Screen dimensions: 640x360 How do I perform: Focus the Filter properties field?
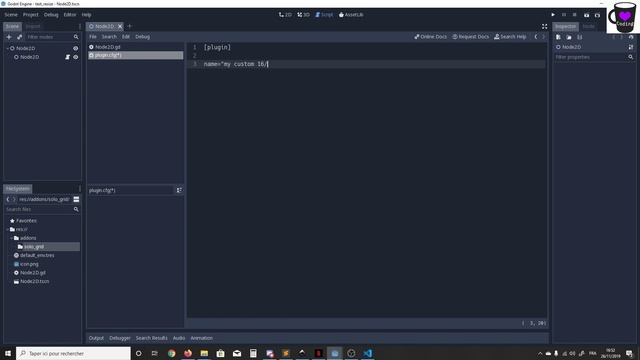point(594,57)
